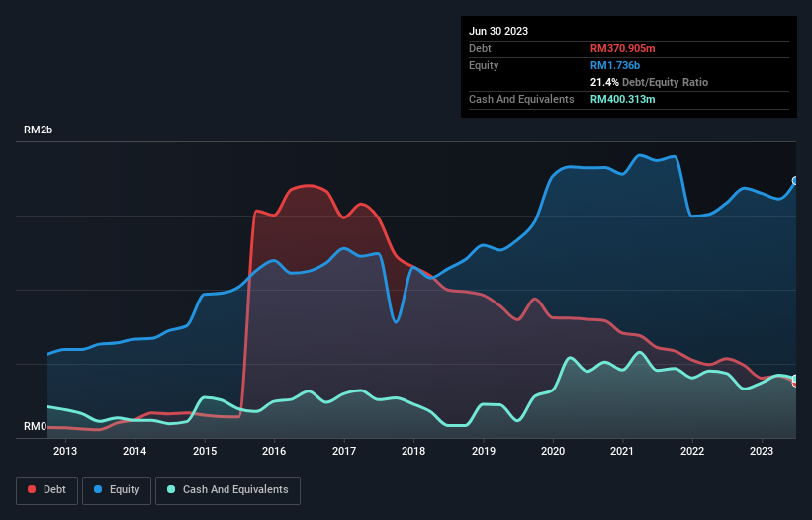Click the 2022 x-axis year label
812x520 pixels.
pyautogui.click(x=692, y=451)
